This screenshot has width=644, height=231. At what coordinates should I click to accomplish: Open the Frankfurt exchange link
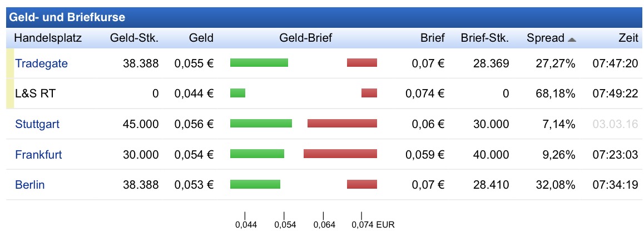click(38, 154)
